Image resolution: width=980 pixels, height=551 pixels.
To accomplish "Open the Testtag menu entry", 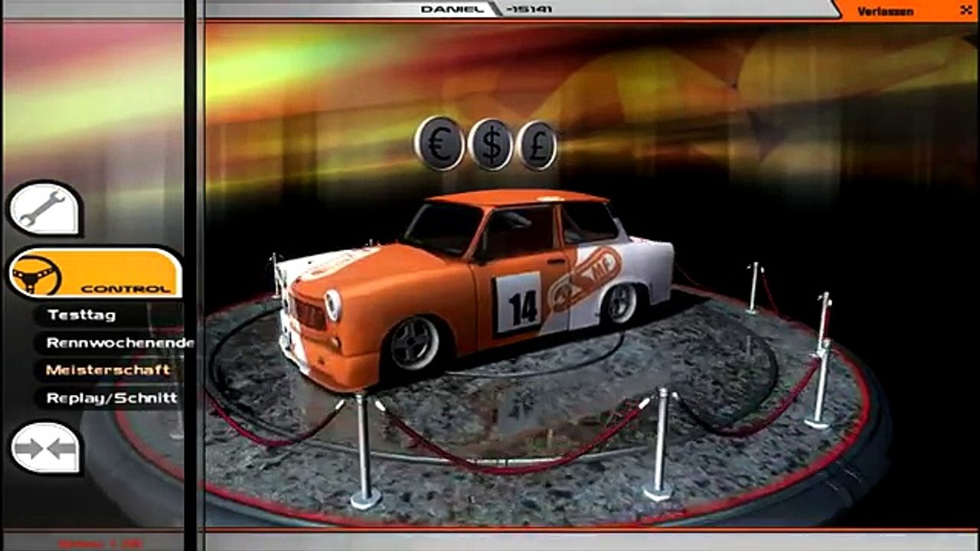I will [x=82, y=315].
